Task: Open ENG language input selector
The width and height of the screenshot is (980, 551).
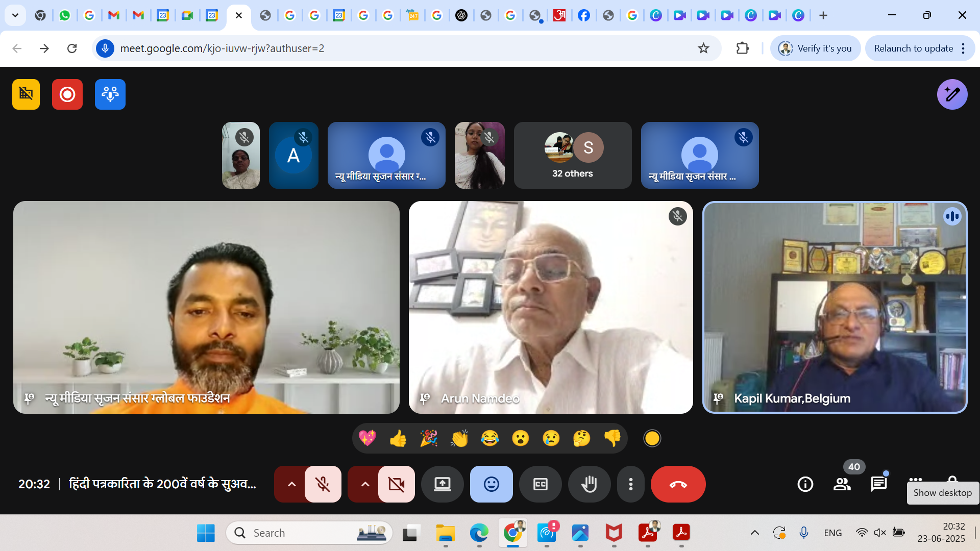Action: 832,533
